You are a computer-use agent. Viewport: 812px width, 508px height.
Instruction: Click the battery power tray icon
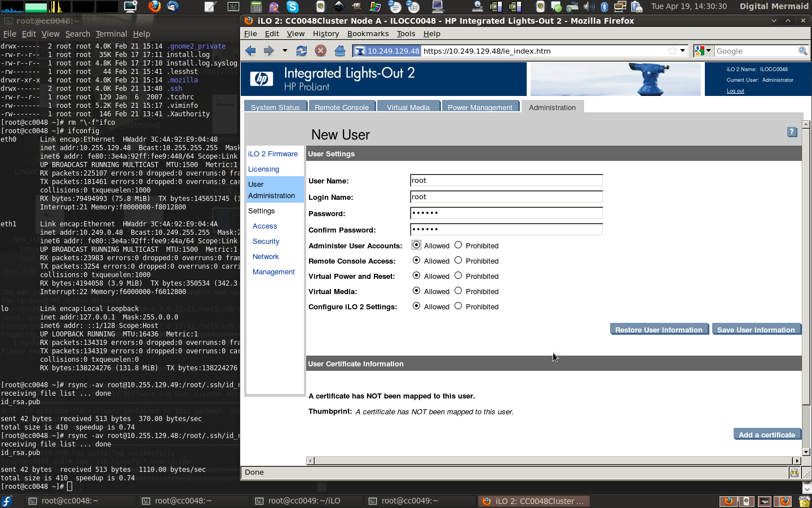(637, 7)
